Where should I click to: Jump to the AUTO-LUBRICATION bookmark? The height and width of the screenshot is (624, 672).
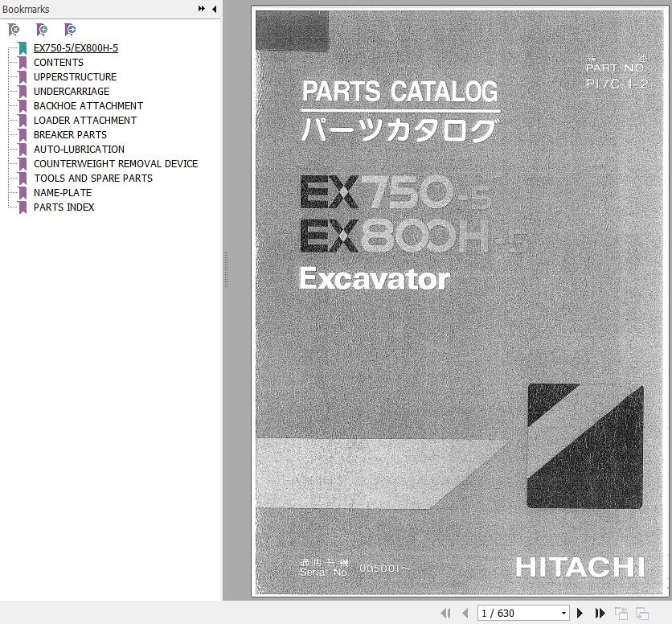(80, 150)
